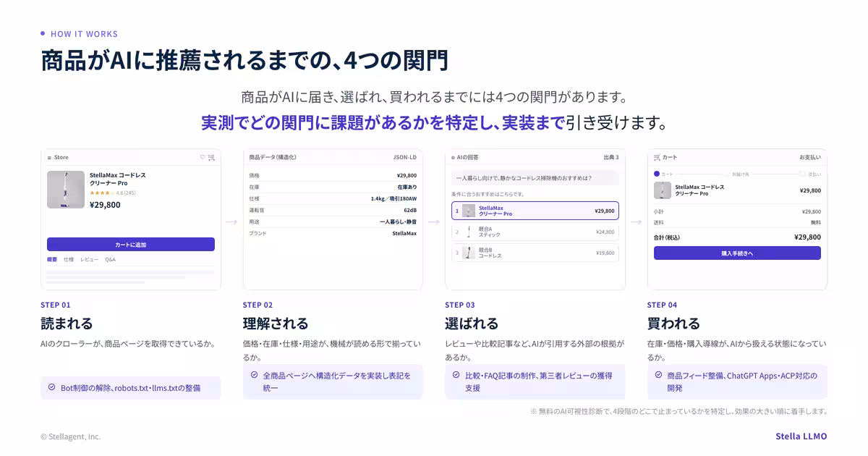Click the カートに追加 button
This screenshot has width=868, height=456.
click(x=131, y=245)
